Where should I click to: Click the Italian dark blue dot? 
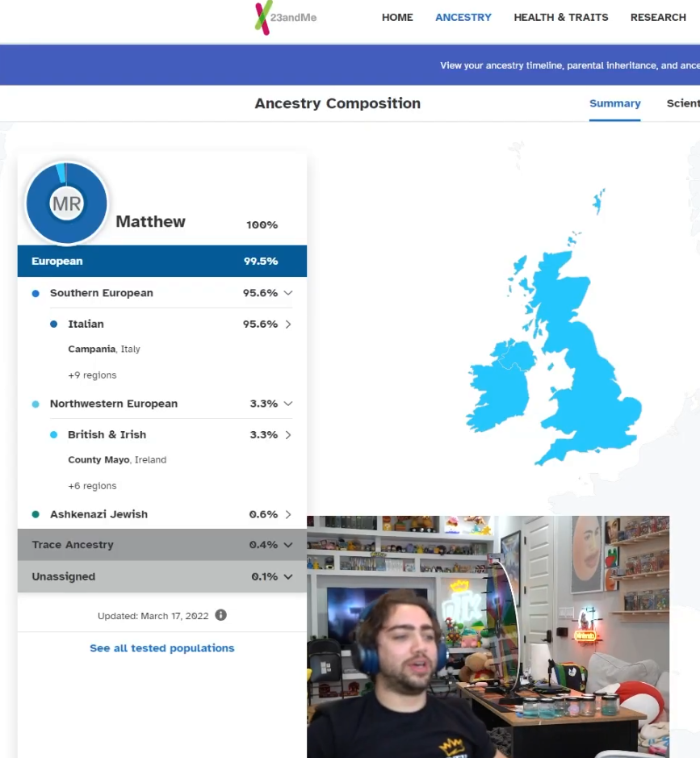53,325
